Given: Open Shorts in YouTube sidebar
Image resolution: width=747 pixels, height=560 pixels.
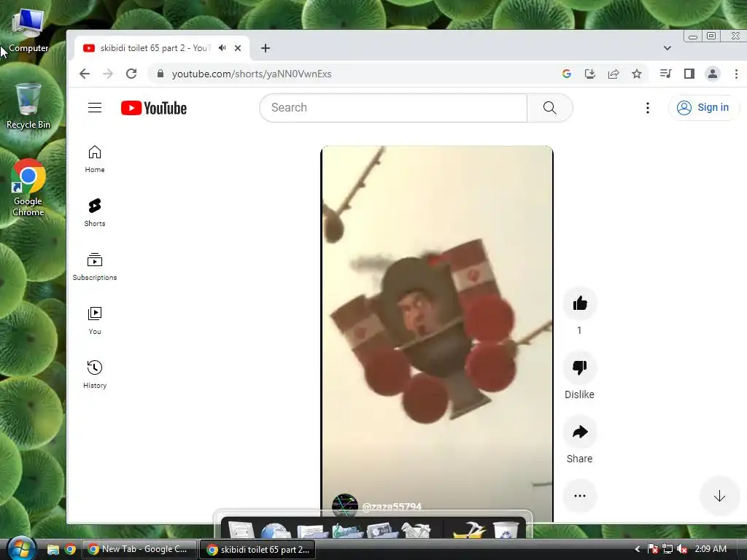Looking at the screenshot, I should (x=95, y=213).
